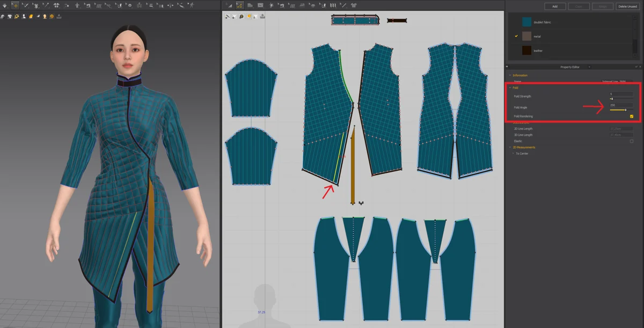
Task: Toggle avatar head icon in 3D view's second row
Action: (x=45, y=17)
